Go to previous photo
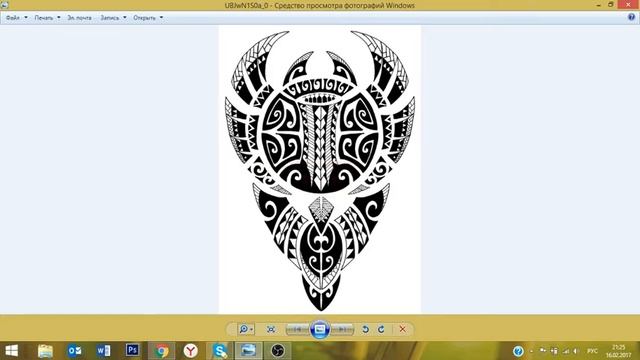This screenshot has width=640, height=360. 298,329
